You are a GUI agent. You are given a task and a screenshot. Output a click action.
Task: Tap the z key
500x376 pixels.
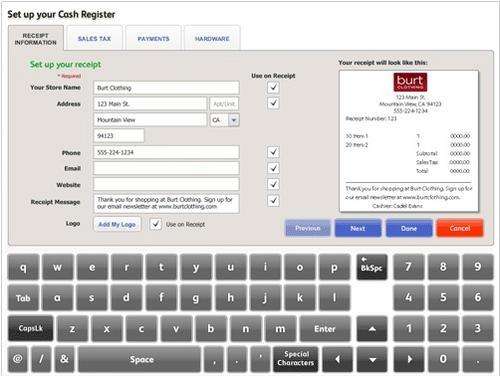[72, 329]
